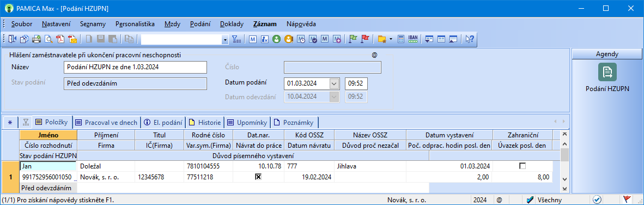The width and height of the screenshot is (644, 205).
Task: Click the favorites folder toolbar icon
Action: click(x=382, y=39)
